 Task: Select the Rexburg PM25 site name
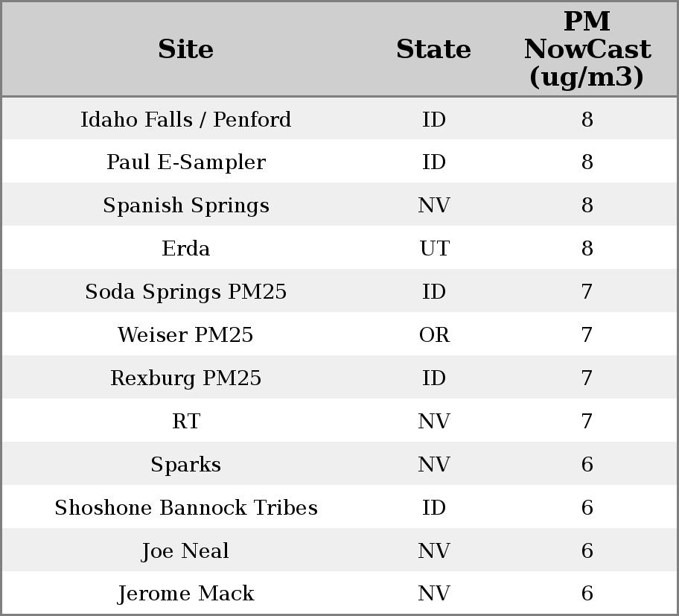point(186,378)
